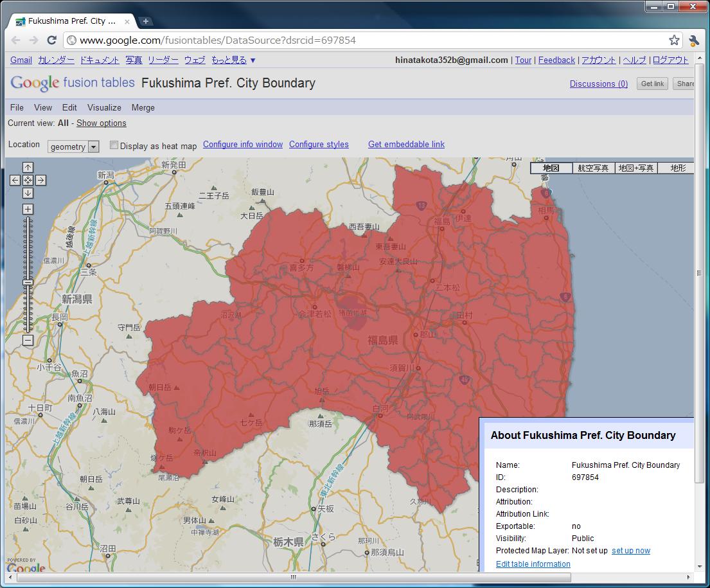
Task: Expand the もっと見る menu
Action: (233, 60)
